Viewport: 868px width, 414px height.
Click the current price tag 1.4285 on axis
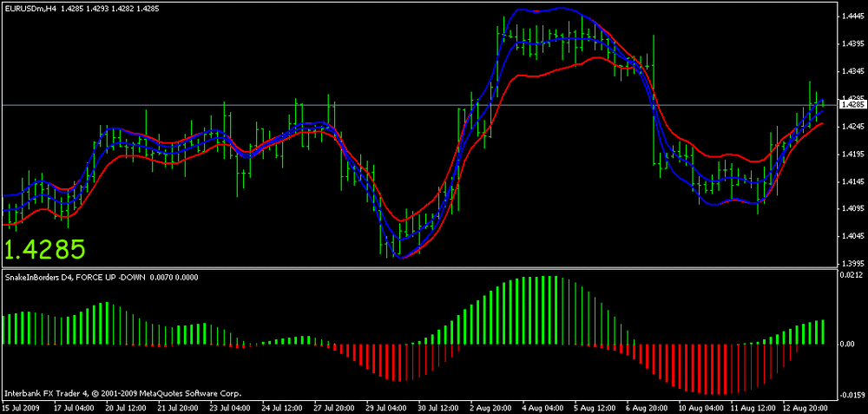(852, 104)
